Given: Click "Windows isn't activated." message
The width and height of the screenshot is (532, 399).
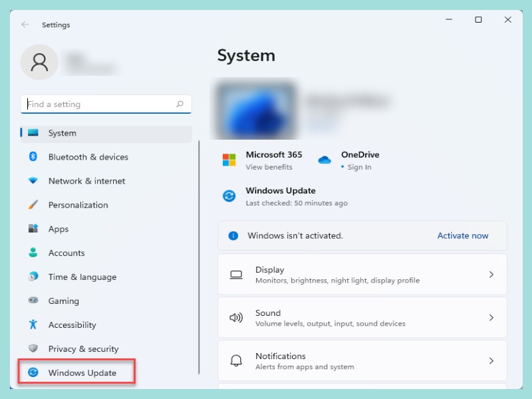Looking at the screenshot, I should coord(295,235).
